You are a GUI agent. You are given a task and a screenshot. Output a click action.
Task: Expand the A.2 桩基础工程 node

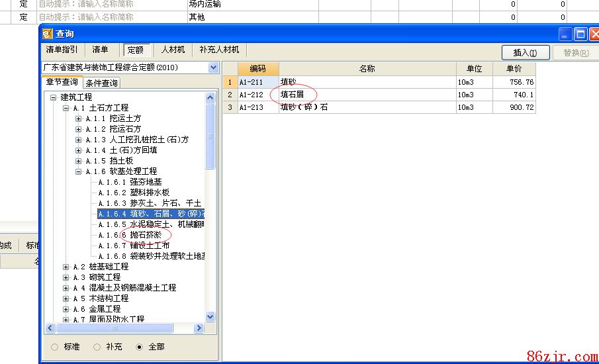pyautogui.click(x=66, y=267)
